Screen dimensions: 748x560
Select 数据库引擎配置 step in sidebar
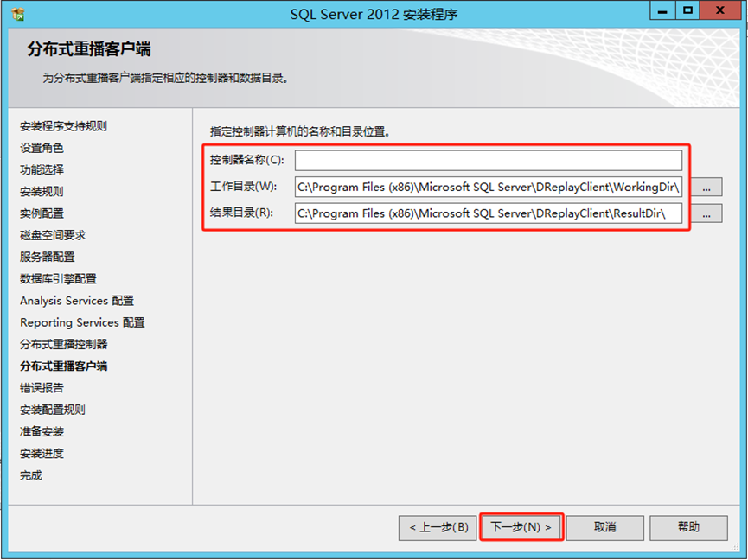[x=58, y=279]
